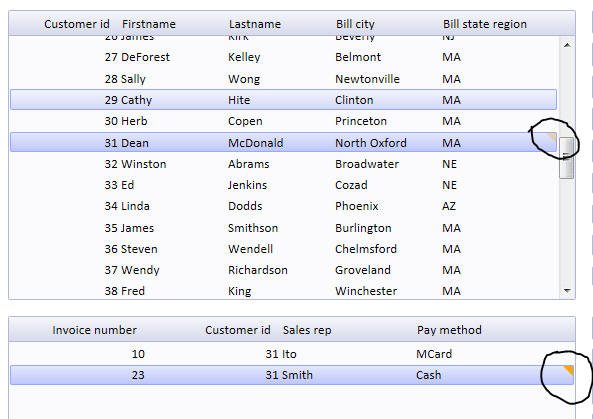Select the DeForest Kelley row

(x=283, y=57)
